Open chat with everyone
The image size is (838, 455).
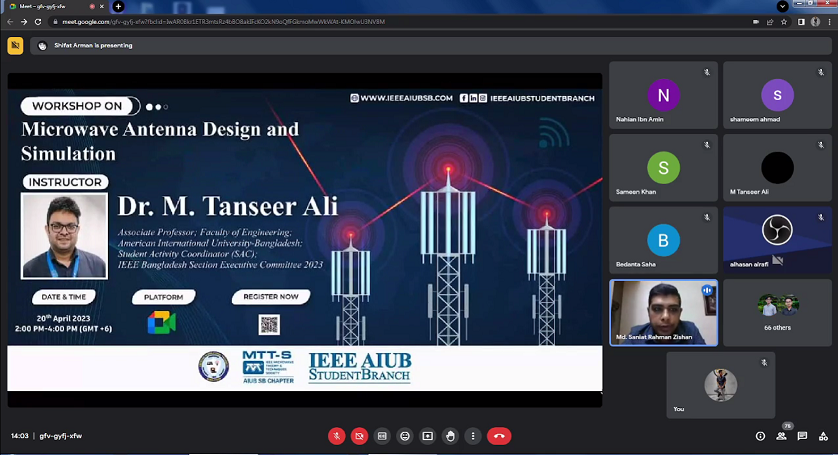click(802, 436)
